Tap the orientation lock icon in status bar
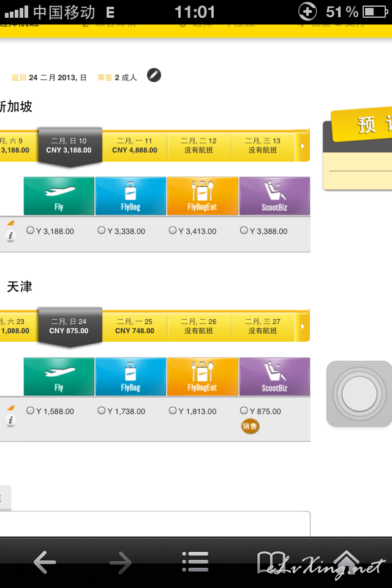 tap(307, 12)
